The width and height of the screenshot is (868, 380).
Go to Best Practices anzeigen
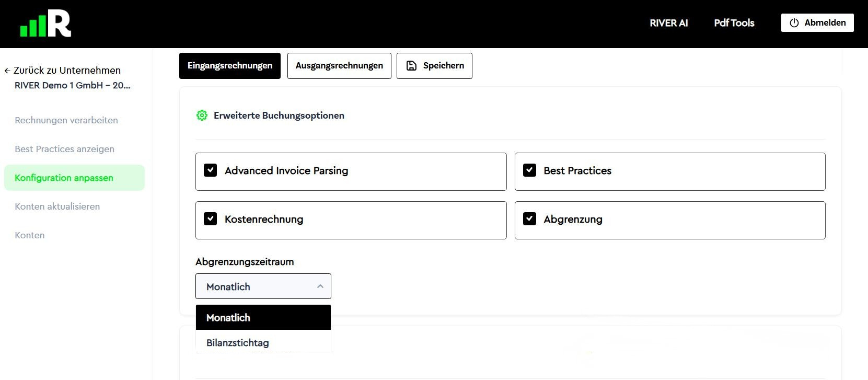click(64, 149)
